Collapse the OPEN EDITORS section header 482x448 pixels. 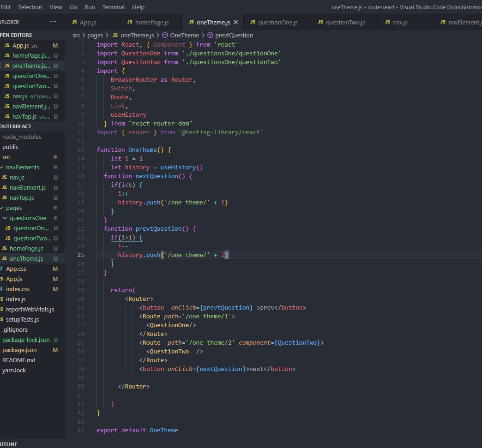pyautogui.click(x=16, y=35)
